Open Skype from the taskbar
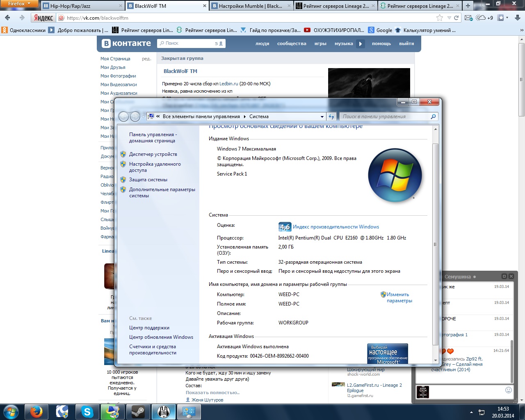This screenshot has height=420, width=525. point(87,412)
